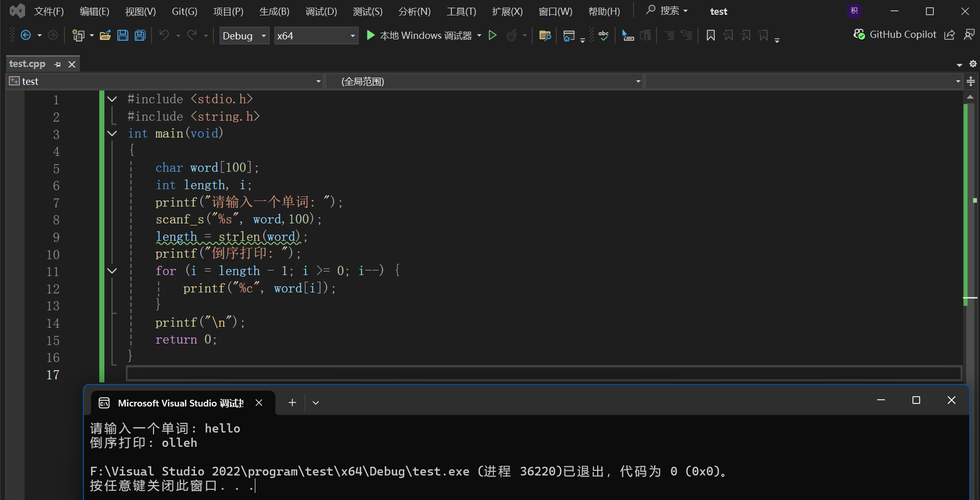Screen dimensions: 980x500
Task: Go to the next bookmark icon
Action: [x=746, y=35]
